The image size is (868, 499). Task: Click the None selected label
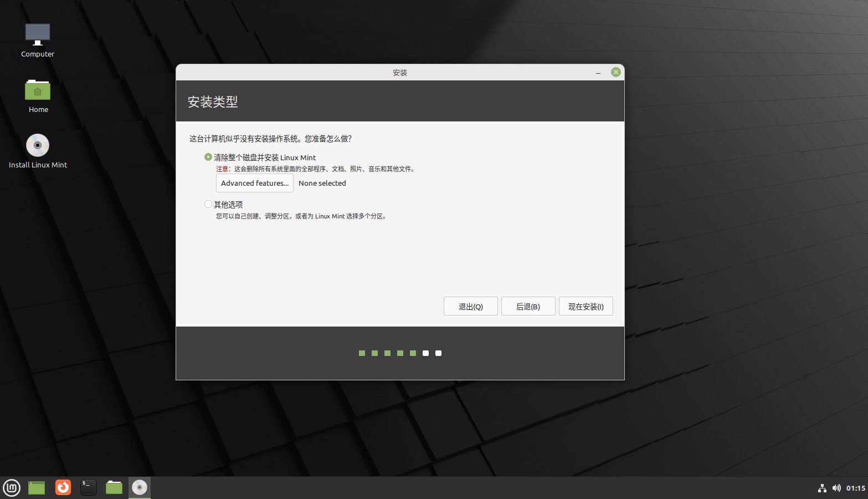coord(322,183)
